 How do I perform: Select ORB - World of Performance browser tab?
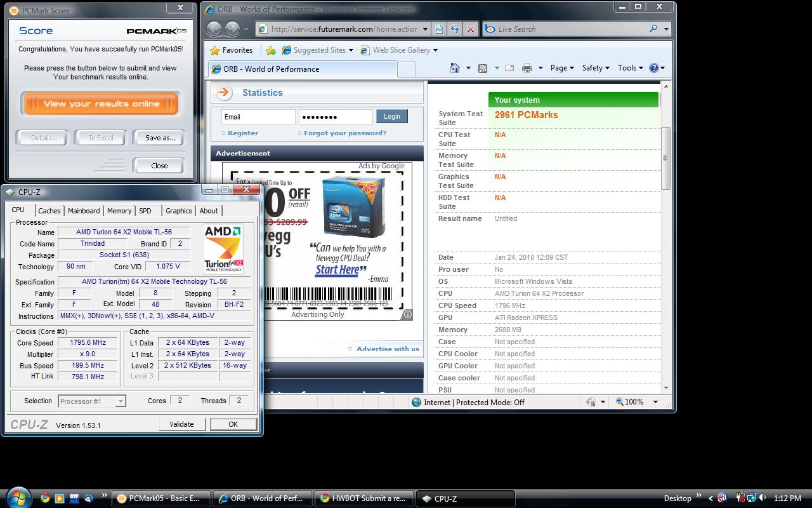pos(303,69)
